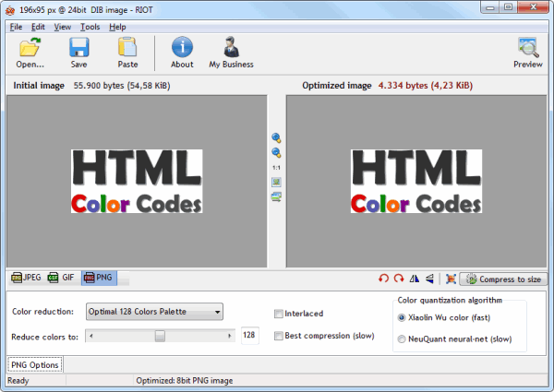Paste image using the Paste clipboard icon
This screenshot has height=392, width=554.
(127, 48)
